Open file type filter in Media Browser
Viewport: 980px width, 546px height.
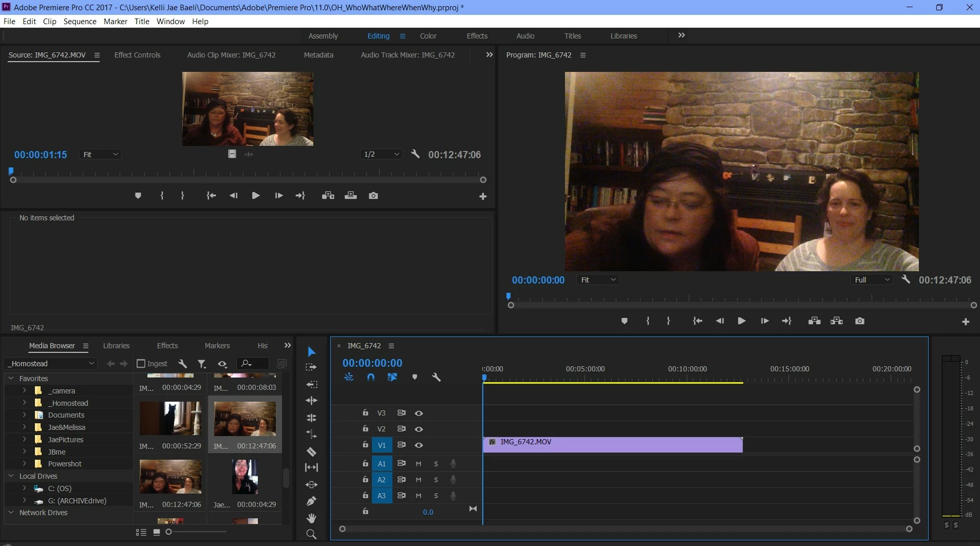tap(202, 364)
